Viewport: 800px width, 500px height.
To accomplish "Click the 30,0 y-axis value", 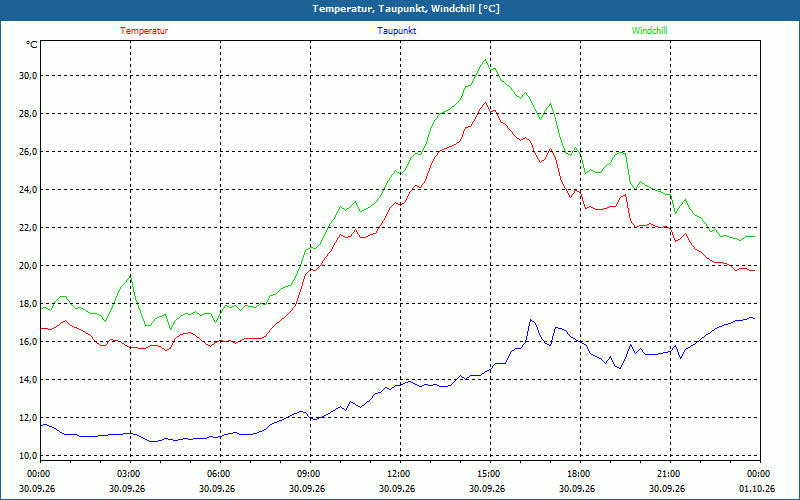I will (x=29, y=76).
